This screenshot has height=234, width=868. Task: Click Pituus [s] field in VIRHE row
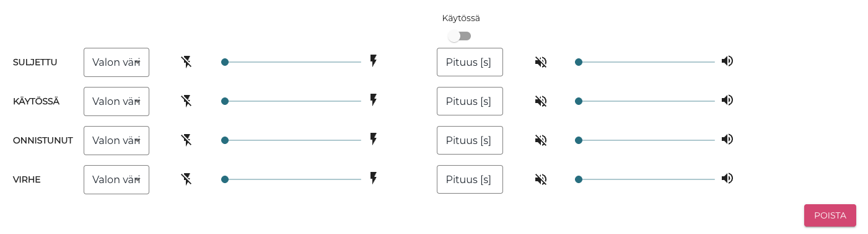tap(470, 179)
